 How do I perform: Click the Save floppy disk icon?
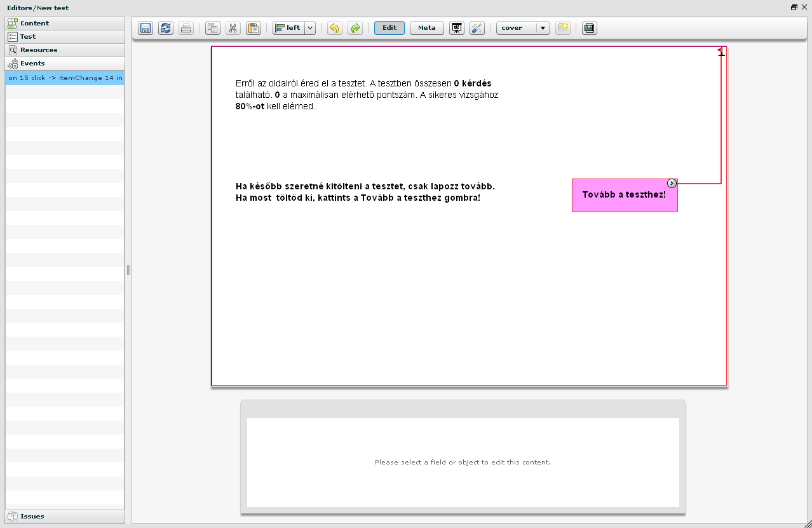point(145,28)
